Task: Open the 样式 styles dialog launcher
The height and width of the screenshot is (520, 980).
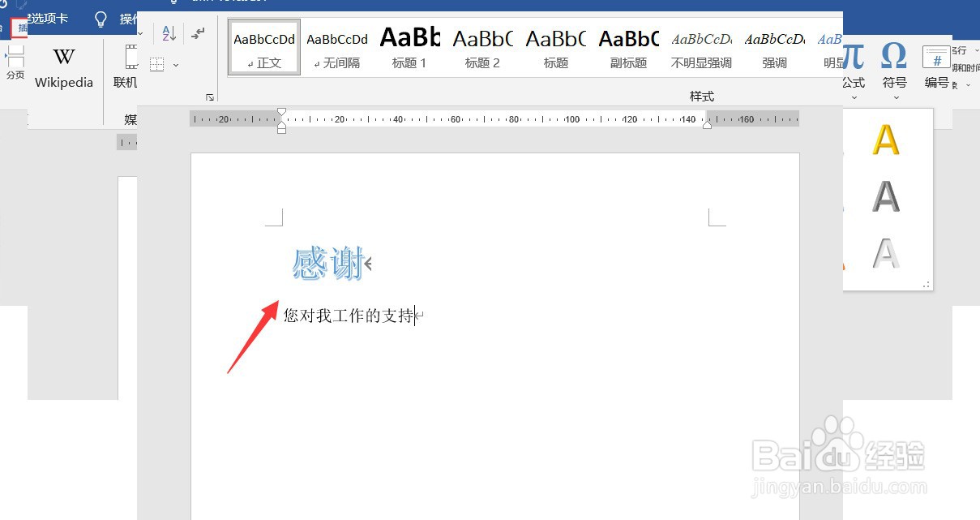Action: coord(209,96)
